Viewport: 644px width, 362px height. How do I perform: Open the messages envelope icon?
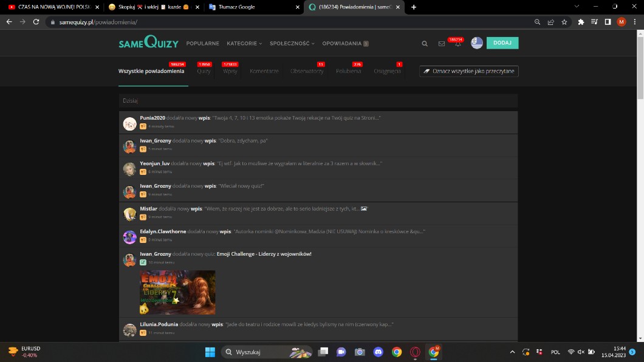pyautogui.click(x=442, y=44)
